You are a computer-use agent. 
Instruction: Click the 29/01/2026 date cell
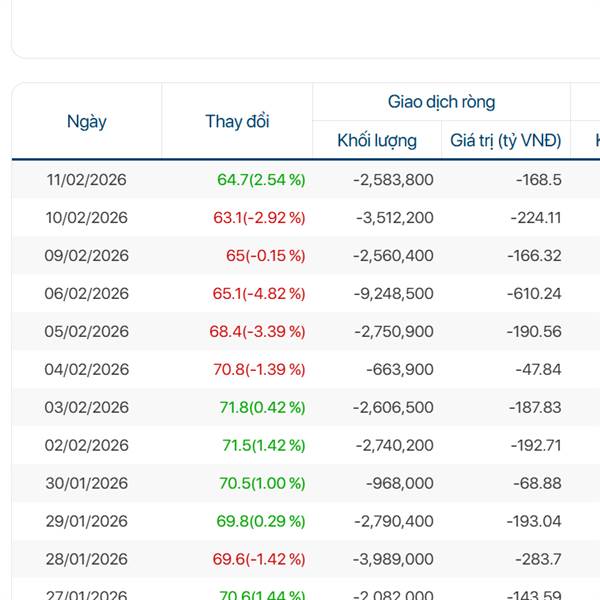click(x=87, y=522)
